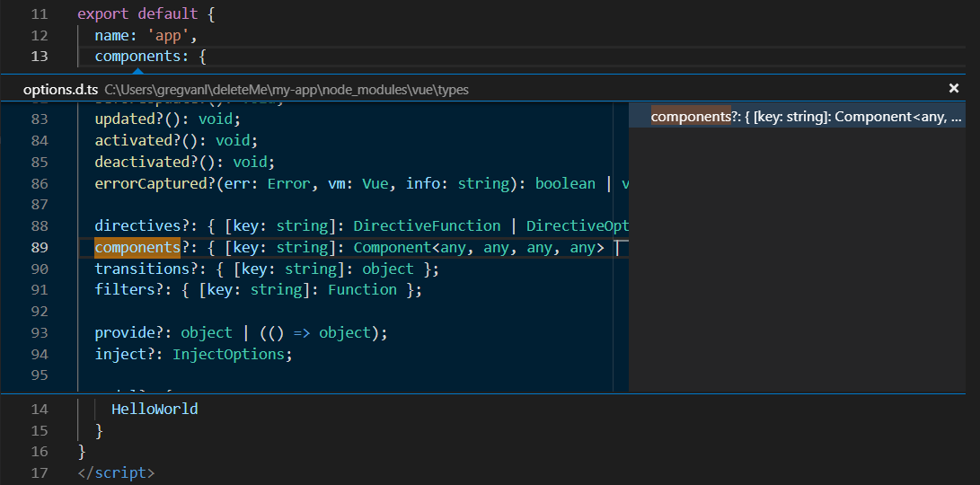Viewport: 980px width, 485px height.
Task: Click 'filters' property on line 91
Action: tap(125, 290)
